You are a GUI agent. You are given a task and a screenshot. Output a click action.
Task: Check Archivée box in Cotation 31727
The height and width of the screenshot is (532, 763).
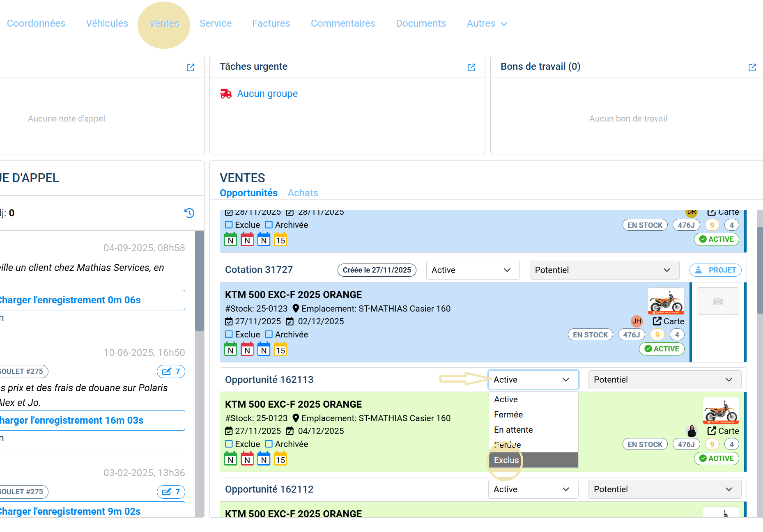point(269,334)
